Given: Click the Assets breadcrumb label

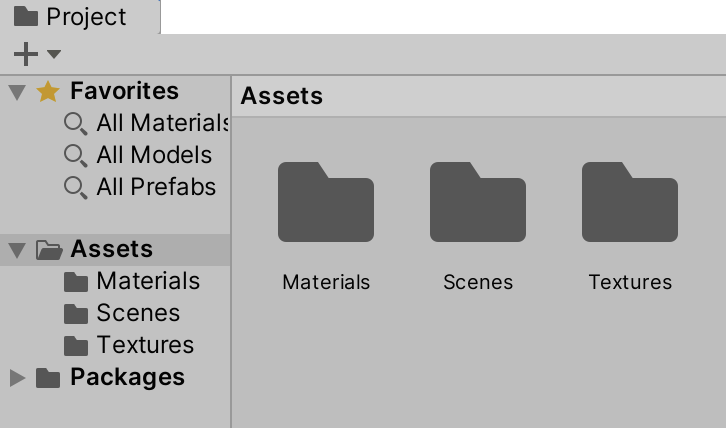Looking at the screenshot, I should [282, 96].
